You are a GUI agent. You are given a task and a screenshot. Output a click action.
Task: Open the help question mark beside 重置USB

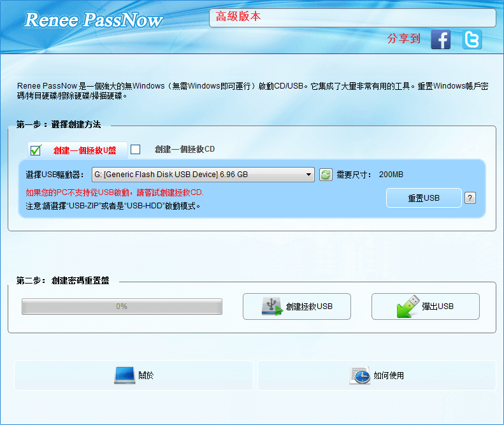pyautogui.click(x=470, y=198)
